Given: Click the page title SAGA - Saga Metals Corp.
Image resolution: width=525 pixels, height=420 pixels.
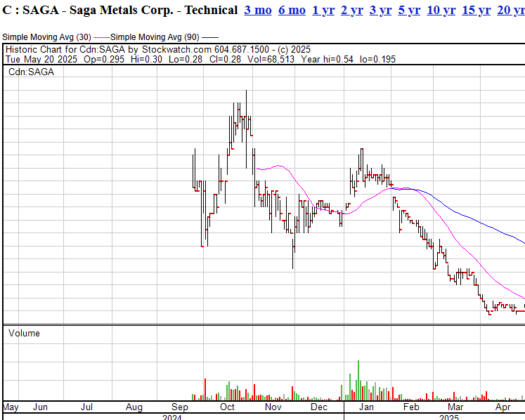Looking at the screenshot, I should pos(120,10).
